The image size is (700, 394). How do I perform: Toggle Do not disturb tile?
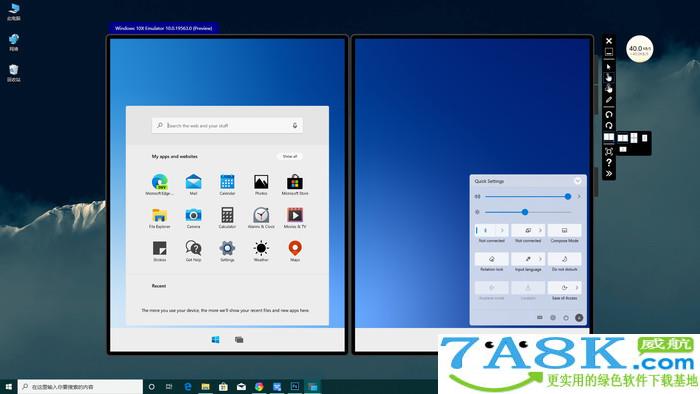(564, 259)
